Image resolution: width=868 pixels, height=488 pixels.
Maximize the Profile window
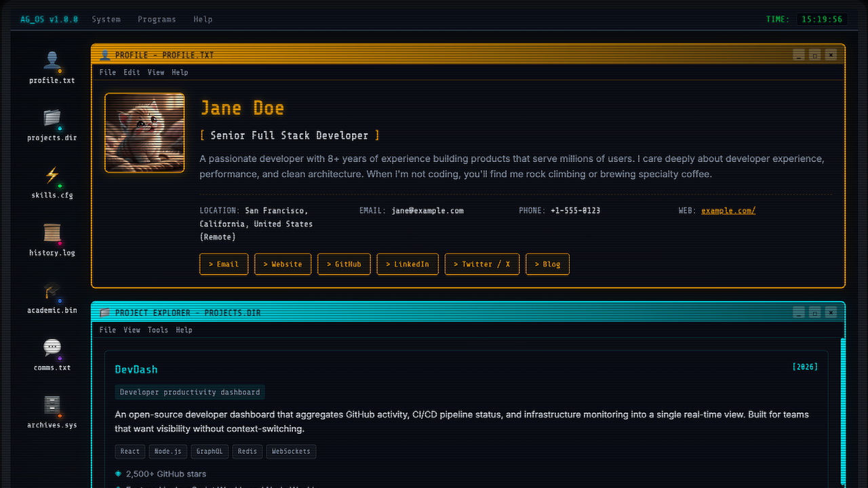[x=814, y=55]
